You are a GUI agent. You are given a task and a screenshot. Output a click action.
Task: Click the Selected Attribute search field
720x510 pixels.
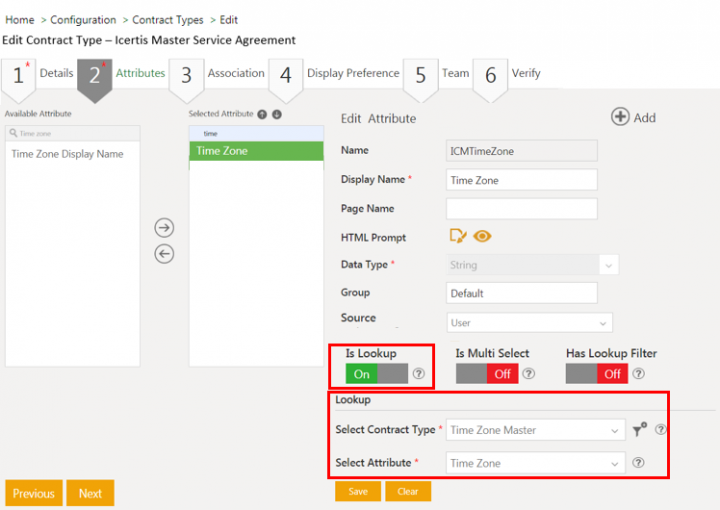pyautogui.click(x=256, y=133)
